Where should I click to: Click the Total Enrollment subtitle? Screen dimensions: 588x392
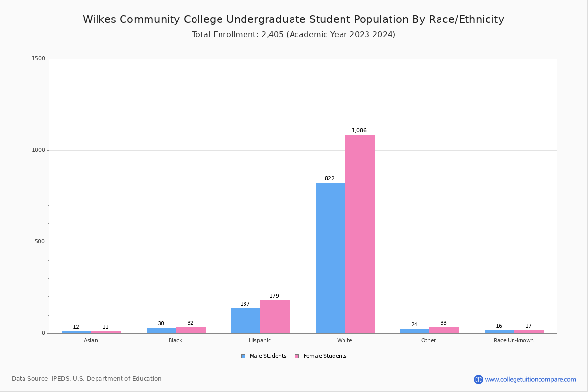coord(294,35)
